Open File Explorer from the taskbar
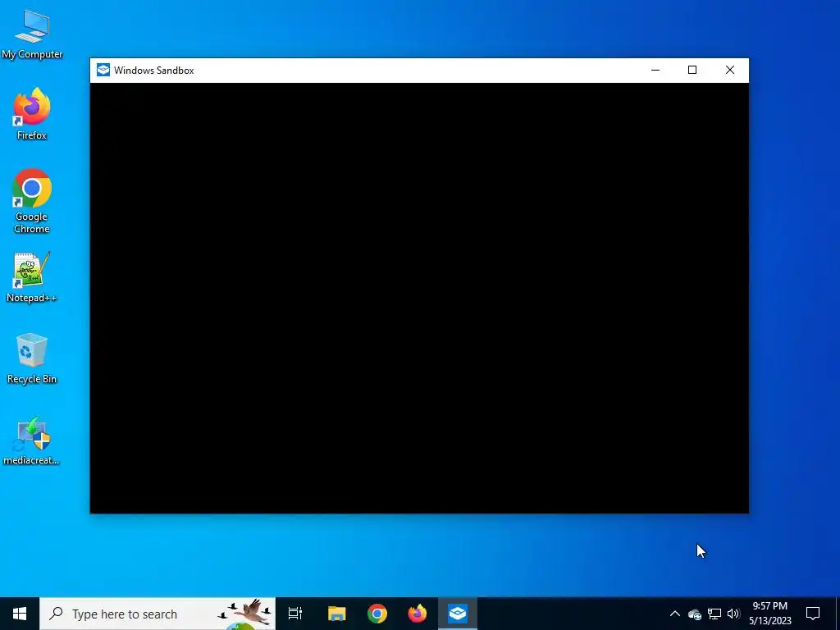The height and width of the screenshot is (630, 840). coord(337,614)
